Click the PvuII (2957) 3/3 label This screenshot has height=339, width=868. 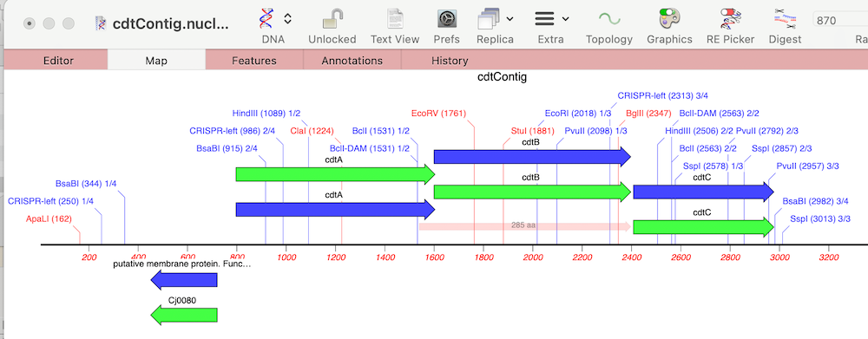coord(807,166)
